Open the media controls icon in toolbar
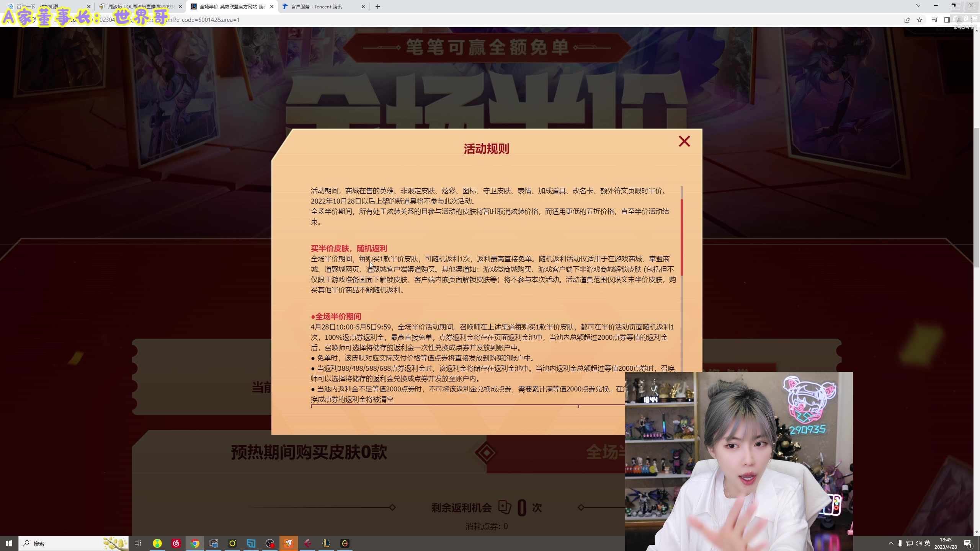 [934, 20]
